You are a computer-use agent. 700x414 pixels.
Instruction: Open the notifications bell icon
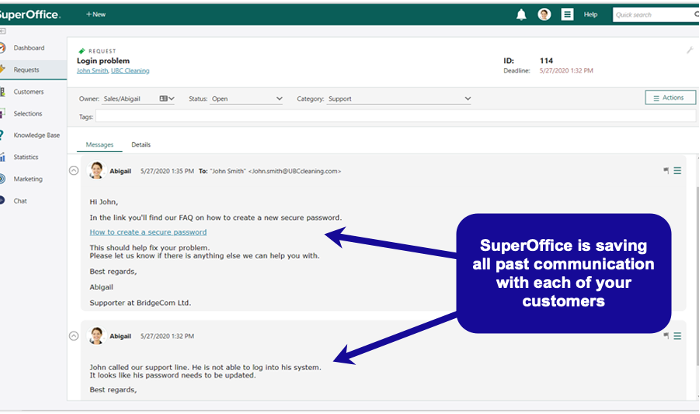[x=521, y=14]
